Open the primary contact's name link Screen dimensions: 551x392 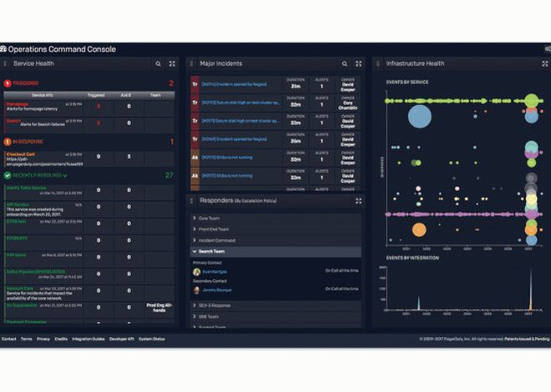click(215, 272)
